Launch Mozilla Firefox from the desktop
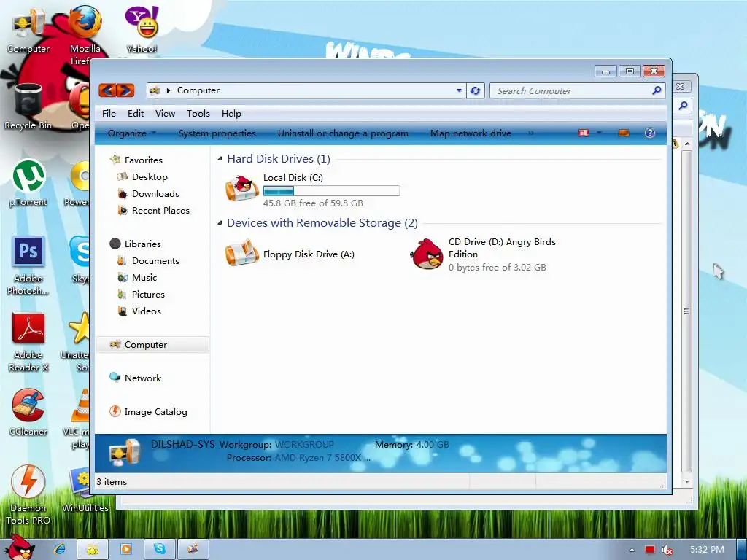747x560 pixels. [85, 29]
